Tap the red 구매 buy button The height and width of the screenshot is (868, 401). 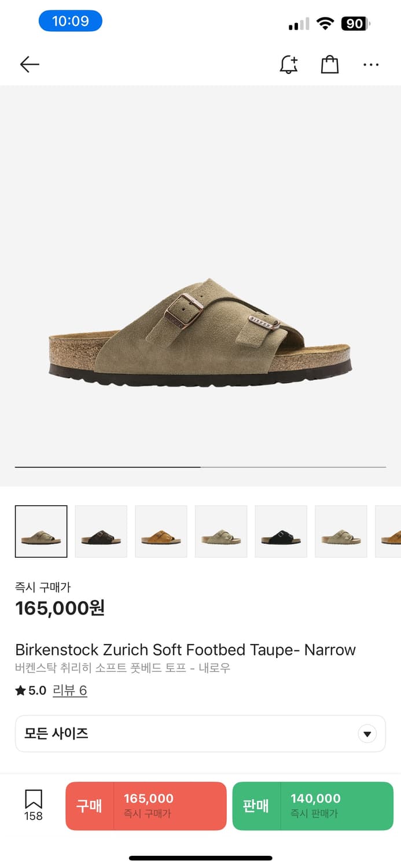[x=146, y=806]
